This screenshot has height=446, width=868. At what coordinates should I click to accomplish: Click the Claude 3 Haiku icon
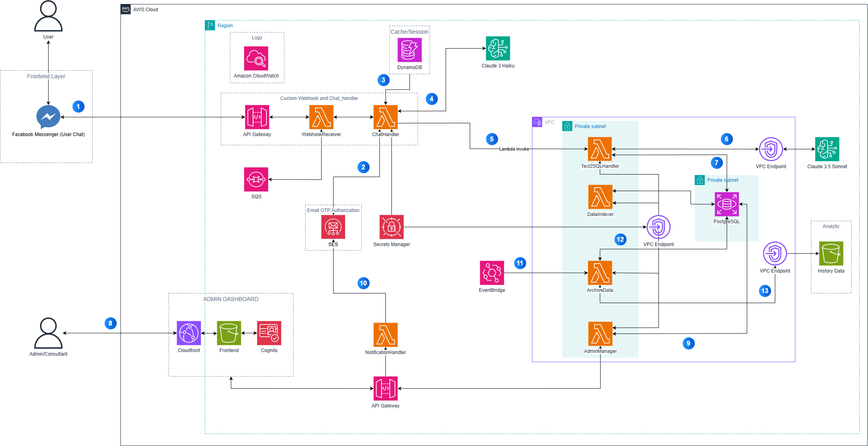pyautogui.click(x=498, y=49)
